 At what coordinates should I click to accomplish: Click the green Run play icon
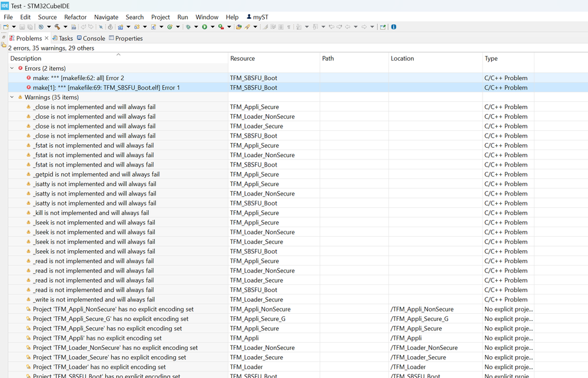204,27
